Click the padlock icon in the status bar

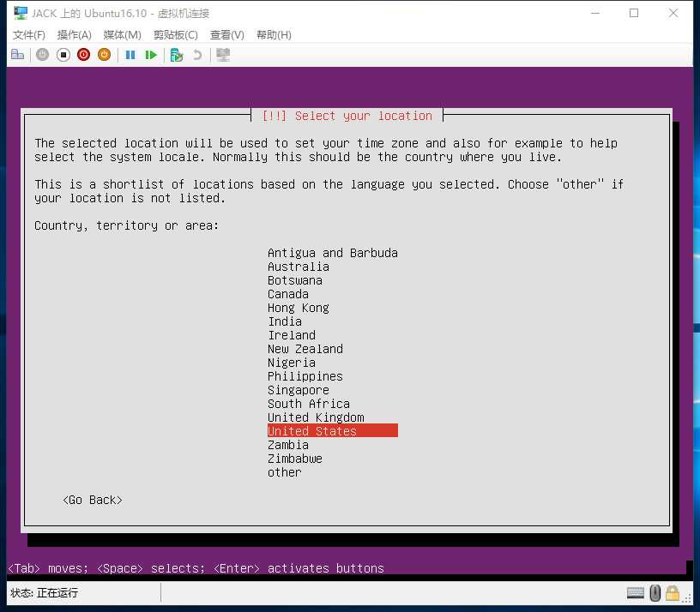672,593
